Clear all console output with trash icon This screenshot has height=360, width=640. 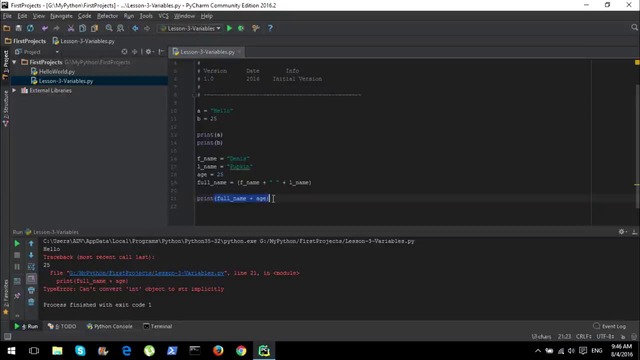coord(31,302)
